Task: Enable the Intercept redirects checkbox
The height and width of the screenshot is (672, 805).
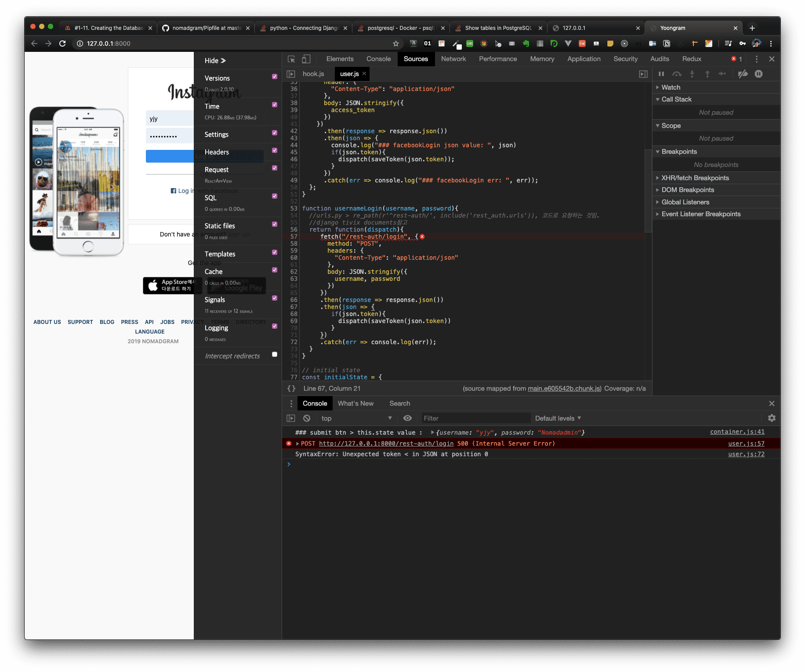Action: click(275, 354)
